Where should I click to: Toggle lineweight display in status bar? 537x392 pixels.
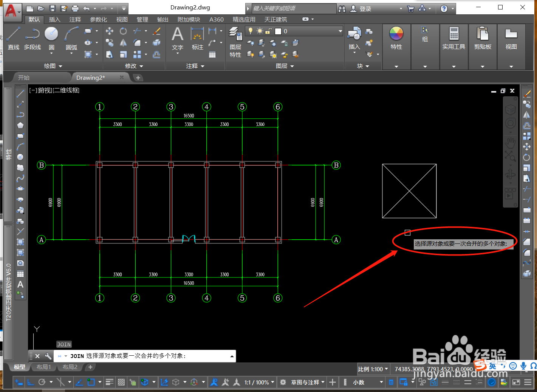point(110,382)
